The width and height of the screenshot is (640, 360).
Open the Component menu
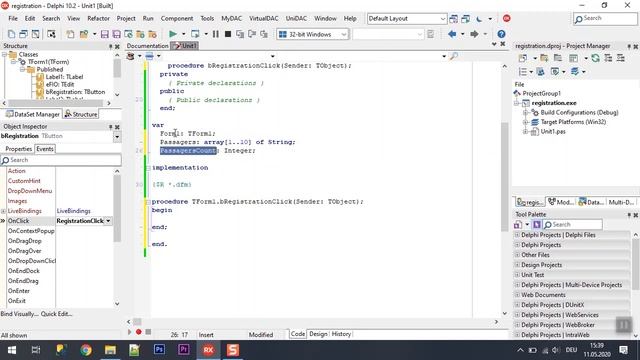(x=177, y=19)
